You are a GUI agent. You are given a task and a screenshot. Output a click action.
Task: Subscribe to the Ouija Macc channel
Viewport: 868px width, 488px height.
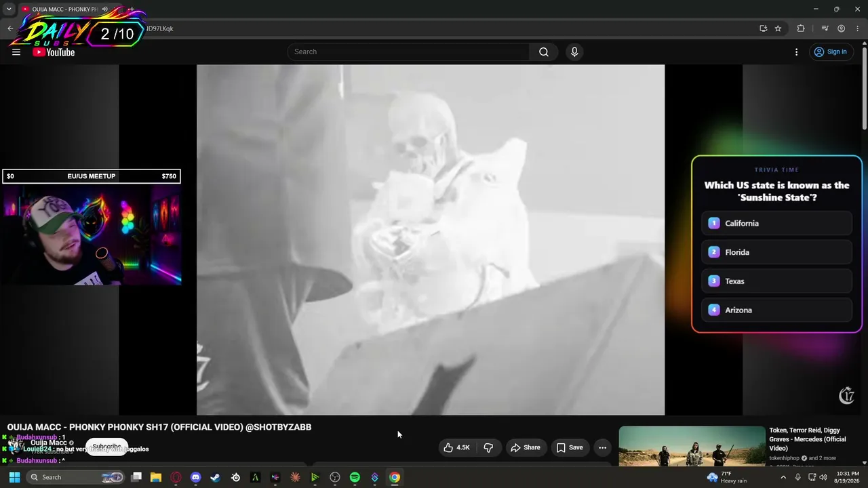[106, 447]
